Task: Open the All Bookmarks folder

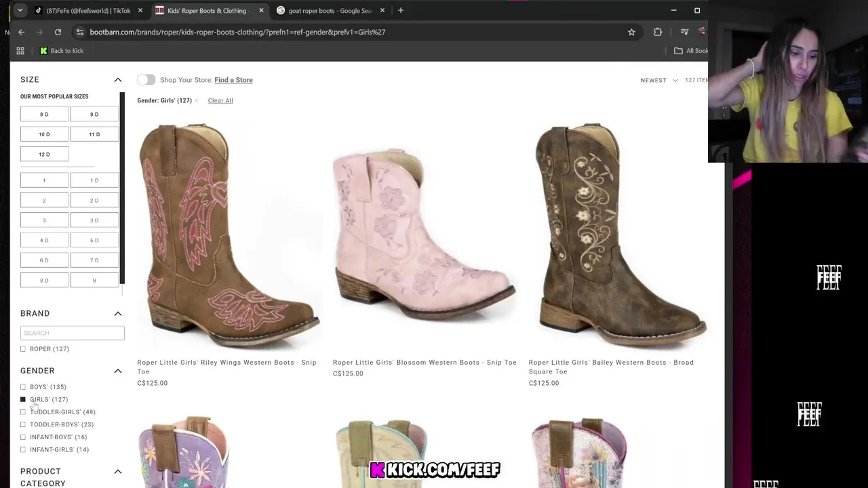Action: 690,51
